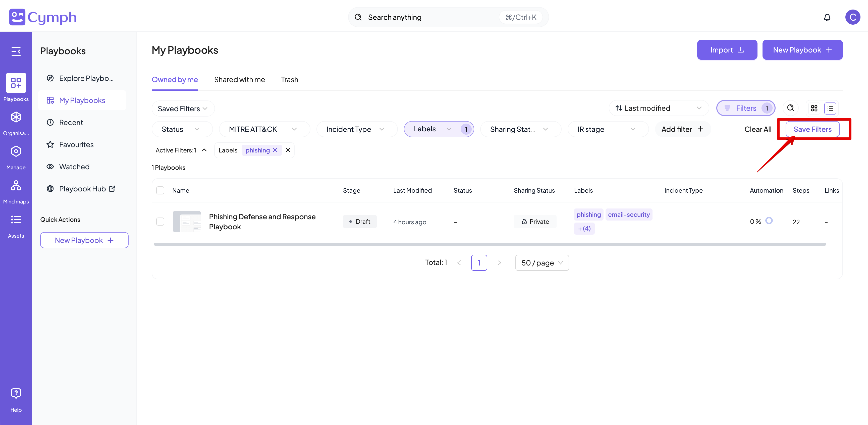
Task: Expand the Saved Filters dropdown
Action: point(183,109)
